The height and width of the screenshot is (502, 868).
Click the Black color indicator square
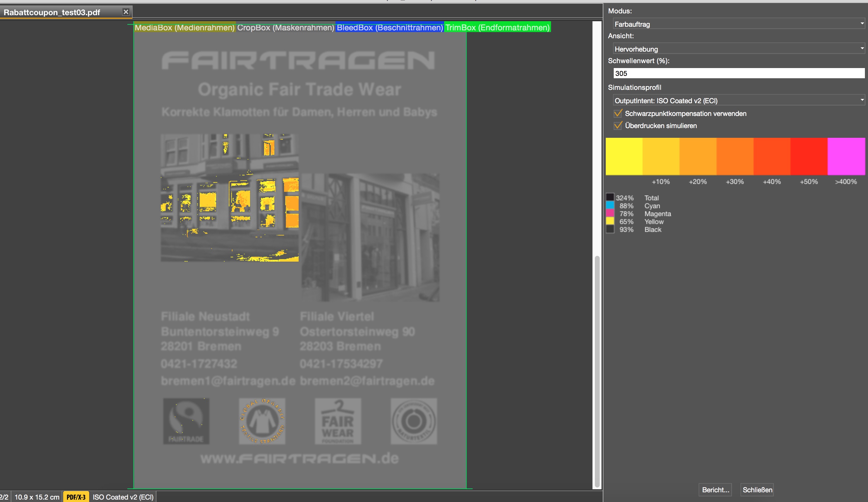click(x=610, y=229)
